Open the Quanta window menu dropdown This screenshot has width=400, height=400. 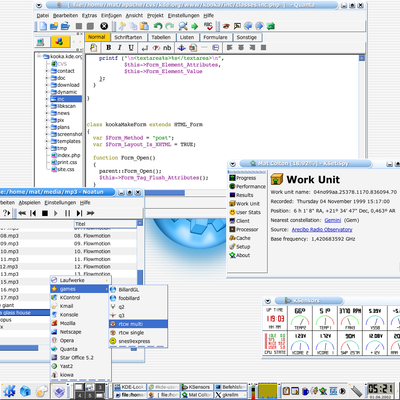39,6
